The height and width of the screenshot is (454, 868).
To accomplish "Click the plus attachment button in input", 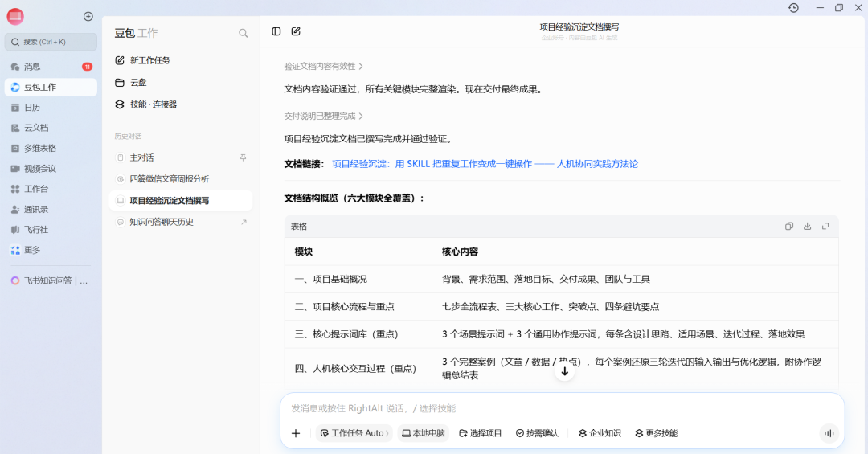I will [x=296, y=433].
